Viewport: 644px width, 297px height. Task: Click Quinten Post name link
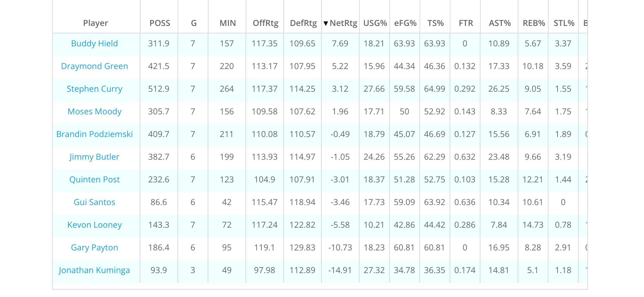coord(94,180)
